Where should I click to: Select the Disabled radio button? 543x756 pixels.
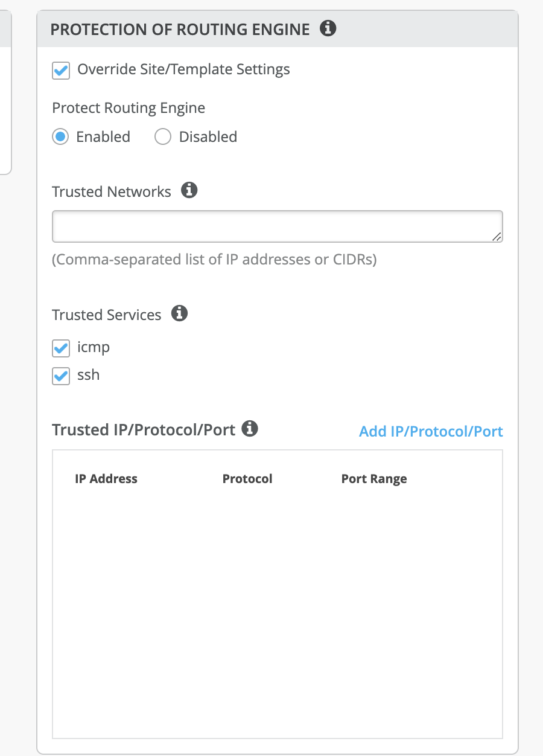point(163,137)
